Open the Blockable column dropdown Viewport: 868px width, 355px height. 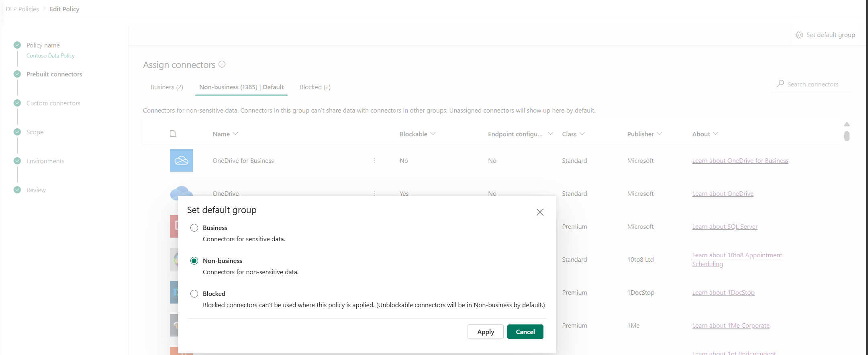pyautogui.click(x=433, y=133)
